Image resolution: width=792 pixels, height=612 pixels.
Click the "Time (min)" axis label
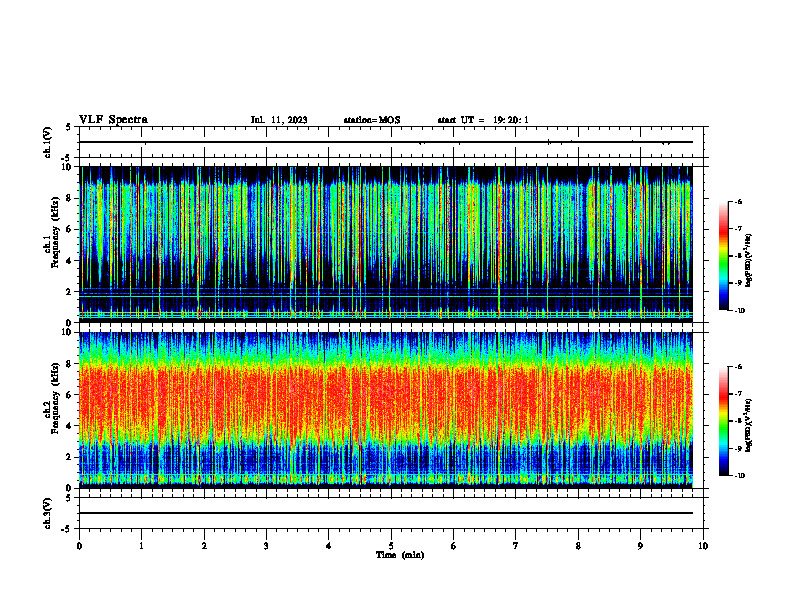(x=400, y=555)
